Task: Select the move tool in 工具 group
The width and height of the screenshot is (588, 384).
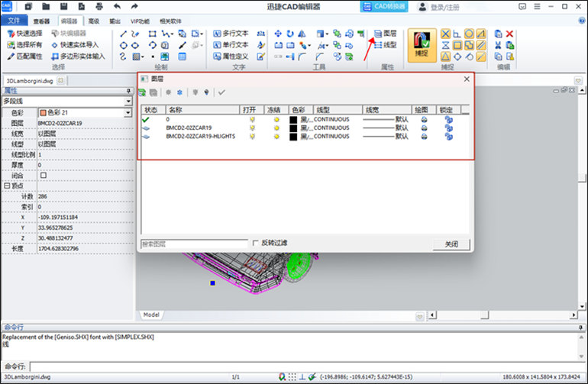Action: (278, 34)
